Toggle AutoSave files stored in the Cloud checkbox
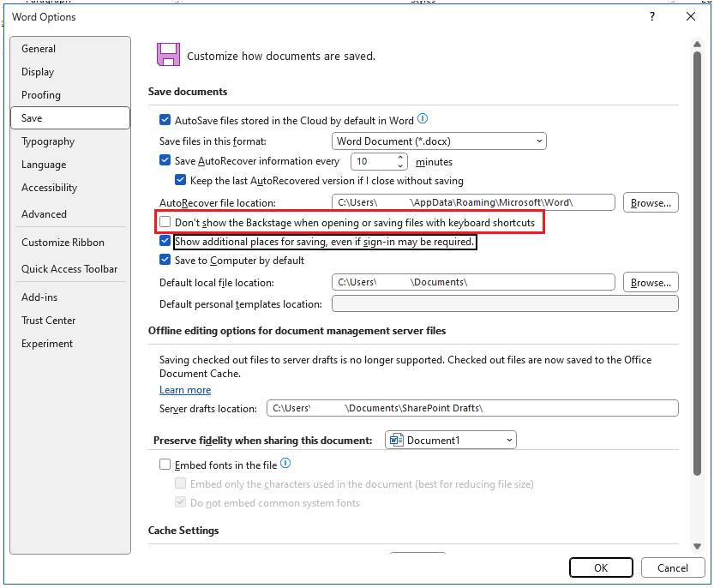Viewport: 714px width, 588px height. (x=165, y=120)
